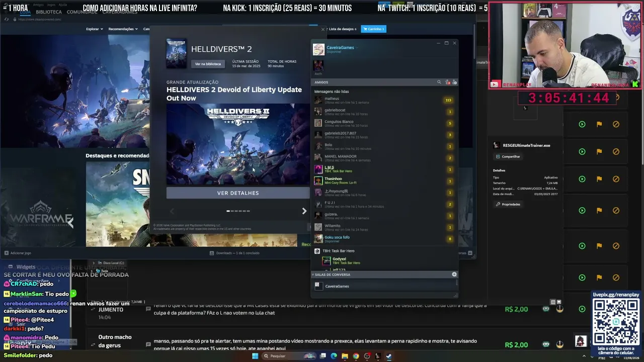The width and height of the screenshot is (644, 362).
Task: Open the CaveiraGames profile avatar in friends list
Action: pyautogui.click(x=318, y=49)
